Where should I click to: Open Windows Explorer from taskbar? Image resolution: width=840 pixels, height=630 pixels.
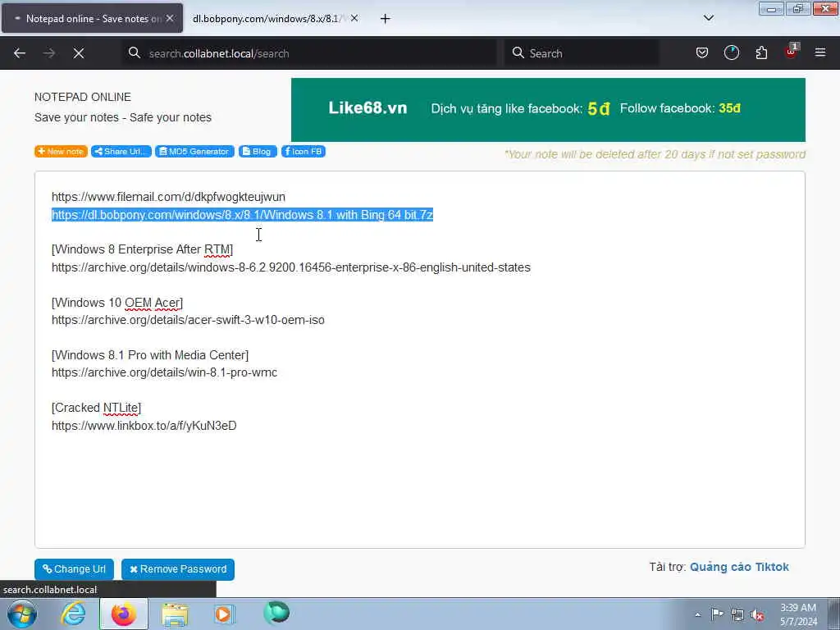pyautogui.click(x=175, y=614)
